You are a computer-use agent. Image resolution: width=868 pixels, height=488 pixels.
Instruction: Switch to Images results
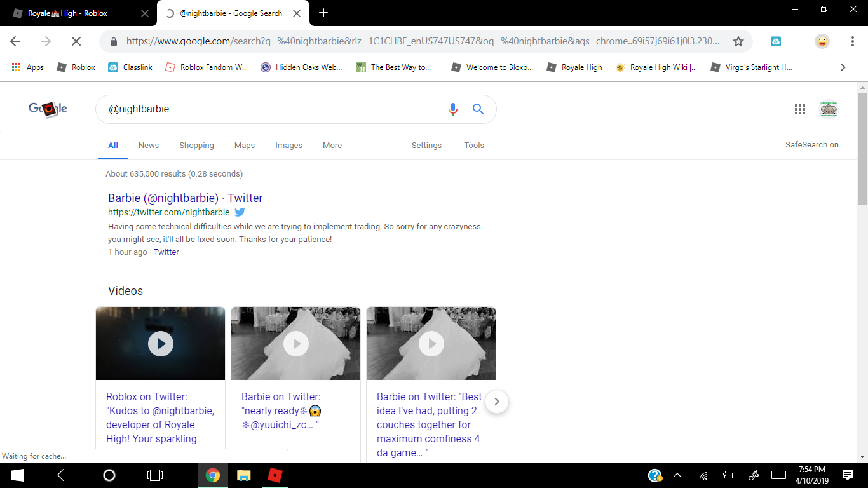289,146
